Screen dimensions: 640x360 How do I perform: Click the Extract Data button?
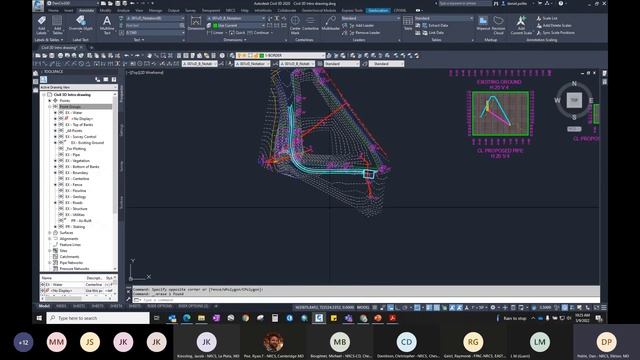pyautogui.click(x=435, y=25)
